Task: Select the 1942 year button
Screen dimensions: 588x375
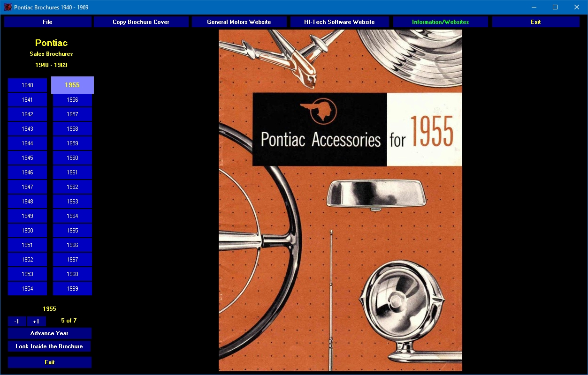Action: coord(27,114)
